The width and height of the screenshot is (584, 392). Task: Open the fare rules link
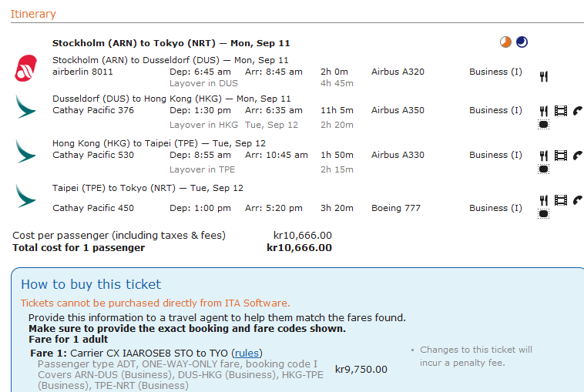pyautogui.click(x=247, y=353)
